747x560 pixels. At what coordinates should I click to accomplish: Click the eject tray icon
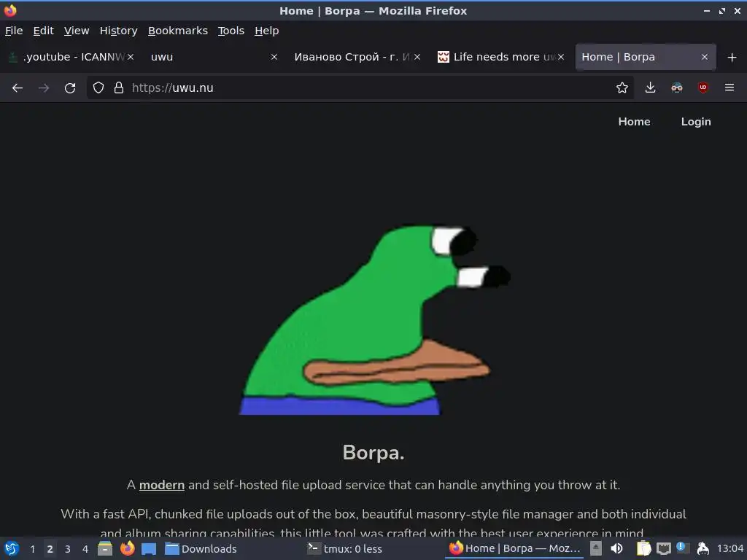(595, 548)
